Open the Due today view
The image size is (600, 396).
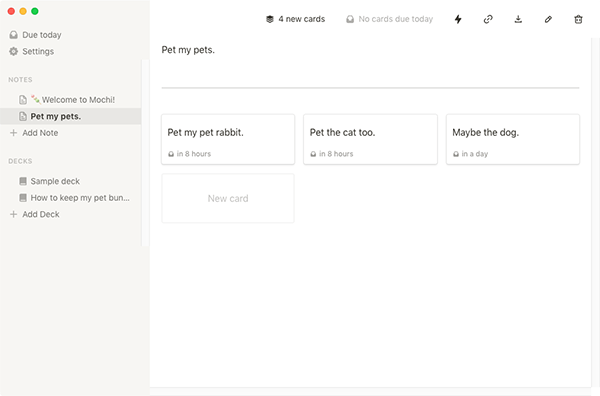point(35,35)
